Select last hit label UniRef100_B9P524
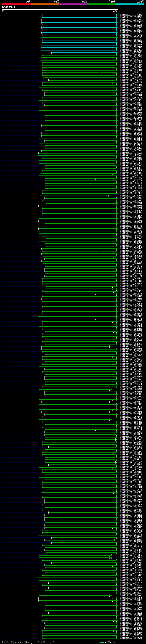 (x=131, y=638)
